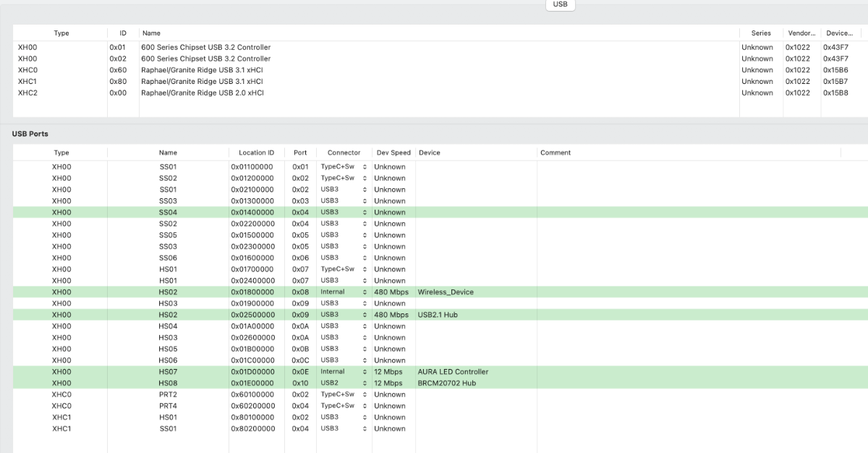Open connector dropdown for BRCM20702 Hub port
This screenshot has height=453, width=868.
coord(344,383)
